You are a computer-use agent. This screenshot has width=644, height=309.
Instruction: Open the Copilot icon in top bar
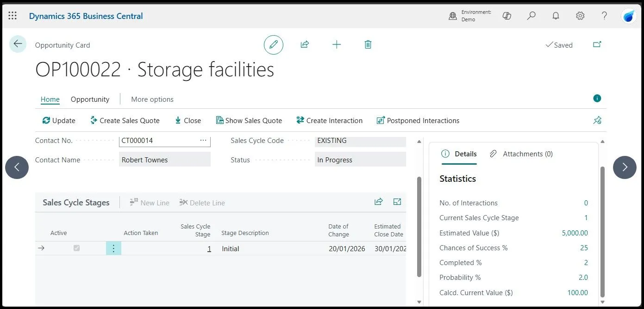pos(507,16)
